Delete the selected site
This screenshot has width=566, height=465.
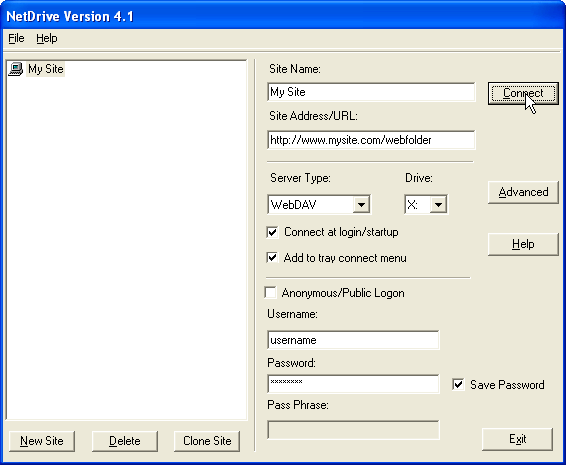125,441
